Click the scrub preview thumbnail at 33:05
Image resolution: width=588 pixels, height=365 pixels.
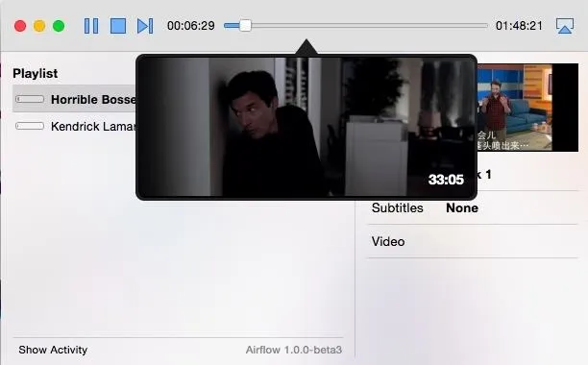coord(306,127)
